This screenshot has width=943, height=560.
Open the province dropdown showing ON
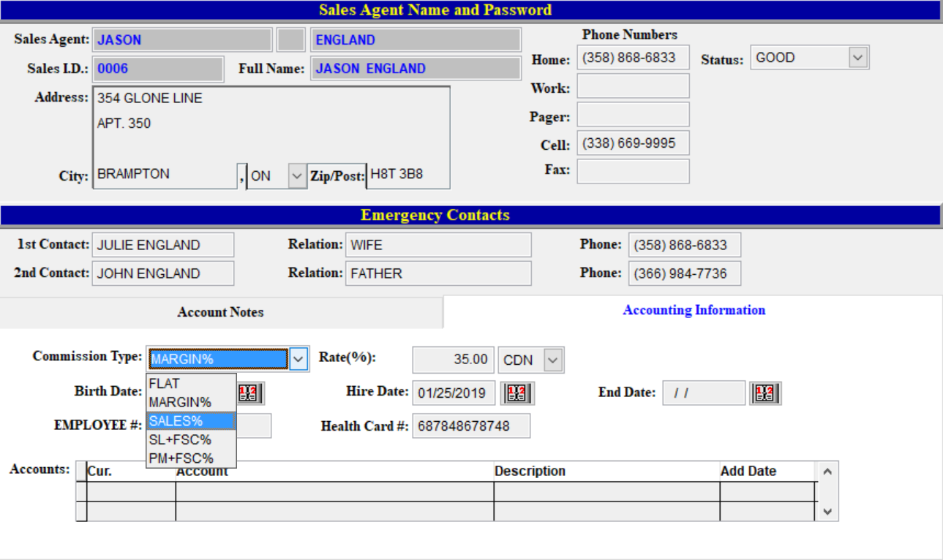(x=297, y=176)
